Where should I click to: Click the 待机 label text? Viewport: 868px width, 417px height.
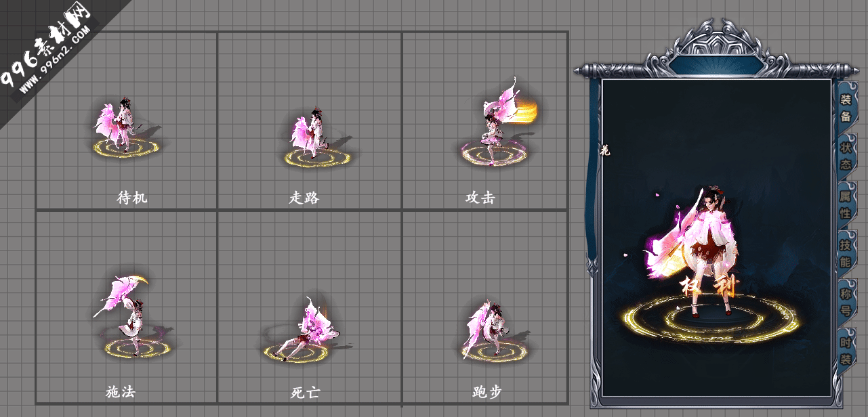click(132, 198)
